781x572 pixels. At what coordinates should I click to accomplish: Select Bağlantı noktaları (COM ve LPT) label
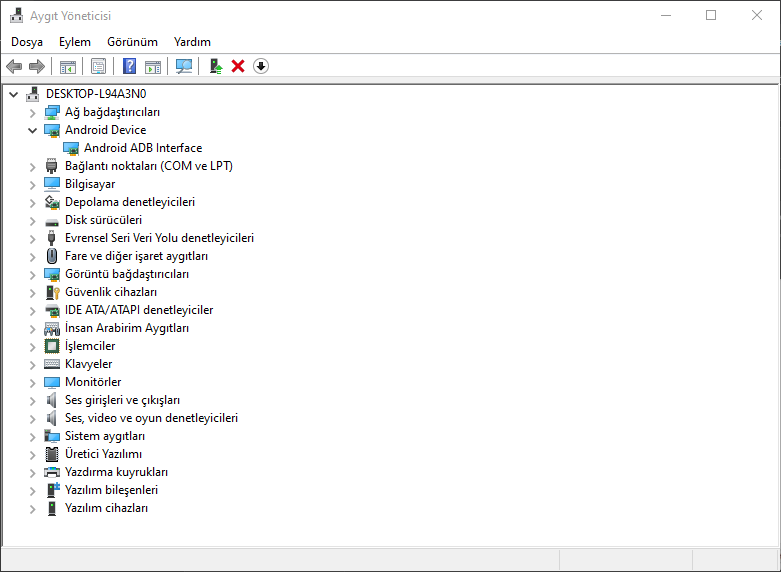(x=149, y=166)
